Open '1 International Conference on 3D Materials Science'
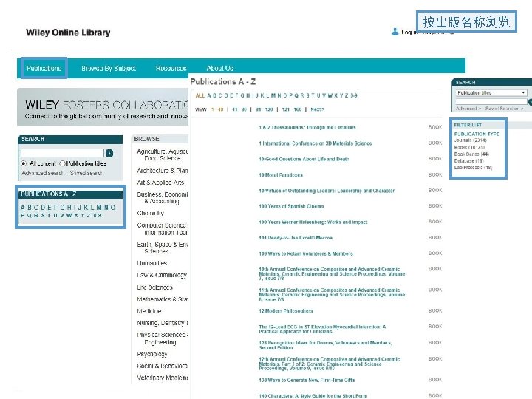Screen dimensions: 532x399 [x=316, y=143]
